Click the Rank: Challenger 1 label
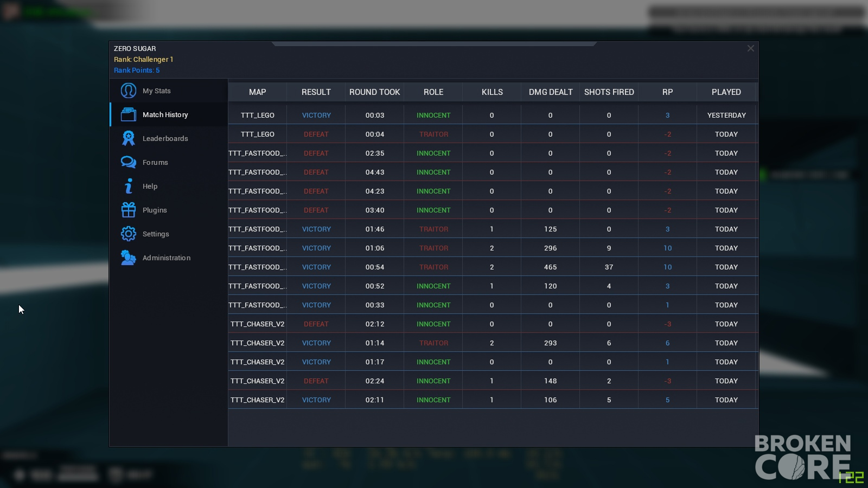Screen dimensions: 868x488 (x=144, y=60)
